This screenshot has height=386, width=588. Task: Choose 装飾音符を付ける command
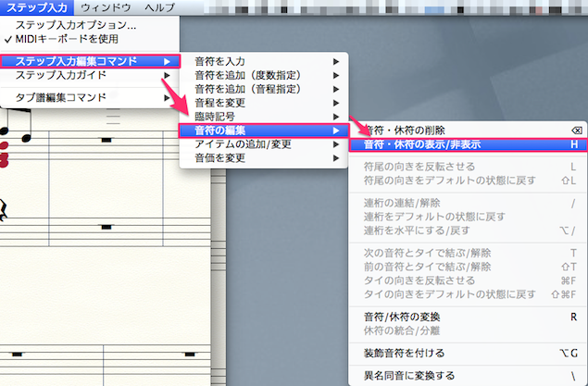tap(468, 353)
